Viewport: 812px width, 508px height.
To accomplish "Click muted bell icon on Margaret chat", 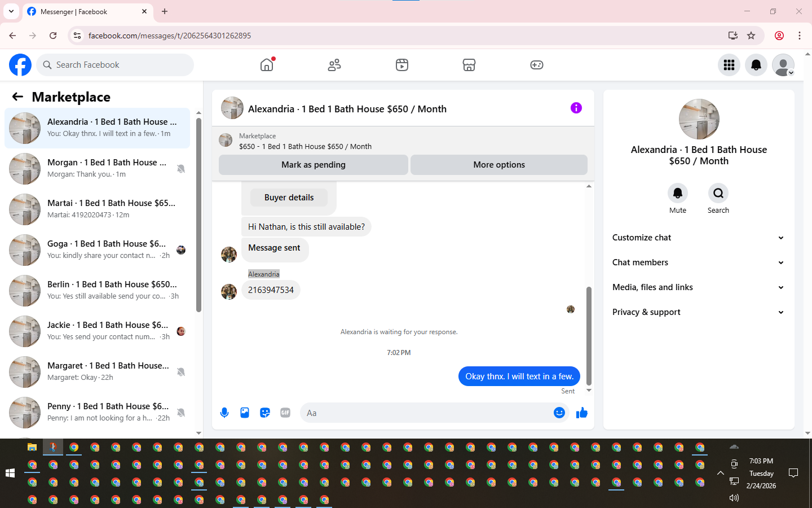I will pos(181,372).
